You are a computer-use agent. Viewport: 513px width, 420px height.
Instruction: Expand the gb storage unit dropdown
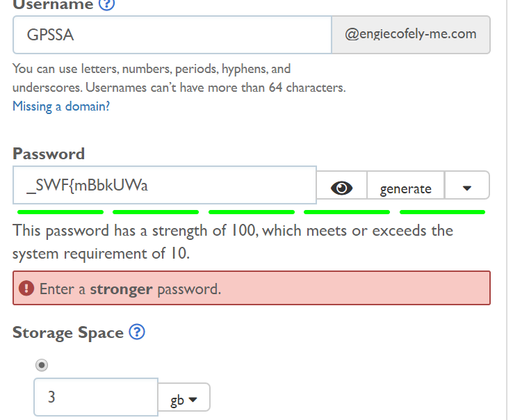click(x=184, y=400)
